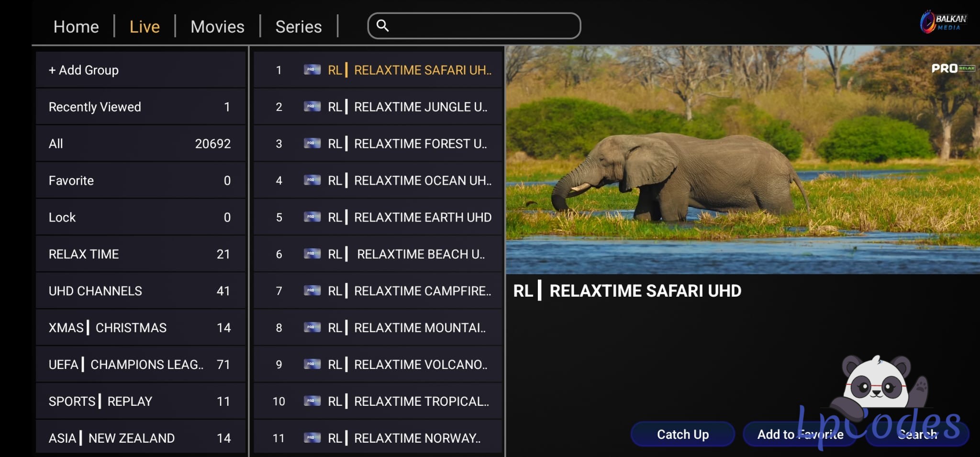The height and width of the screenshot is (457, 980).
Task: Click the Balkan Media logo
Action: [943, 22]
